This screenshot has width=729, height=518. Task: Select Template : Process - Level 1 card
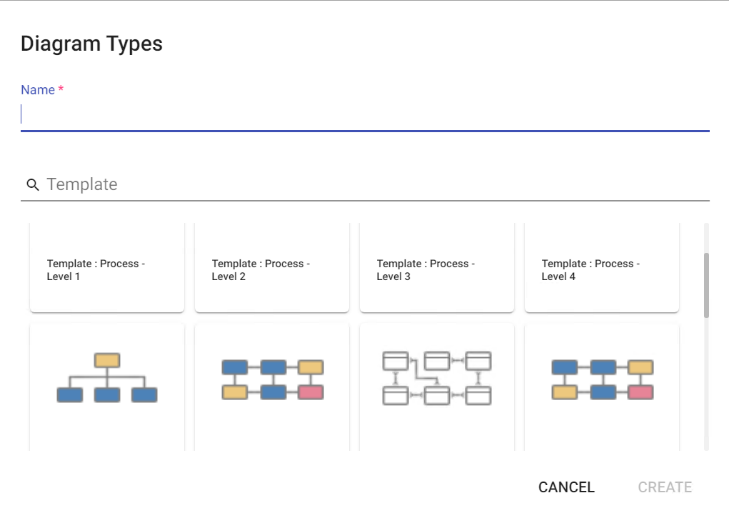tap(107, 268)
